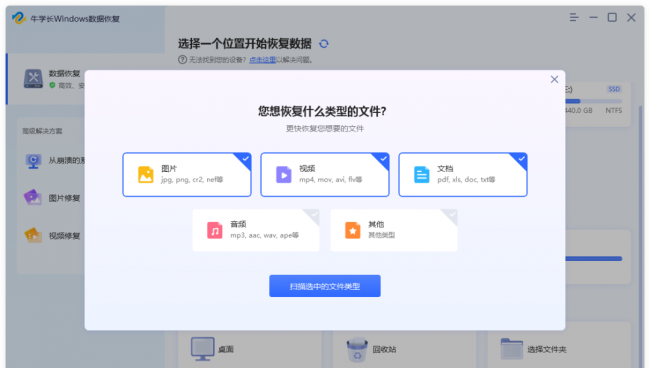Toggle the 视频 file type card
Viewport: 650px width, 368px height.
[x=325, y=174]
